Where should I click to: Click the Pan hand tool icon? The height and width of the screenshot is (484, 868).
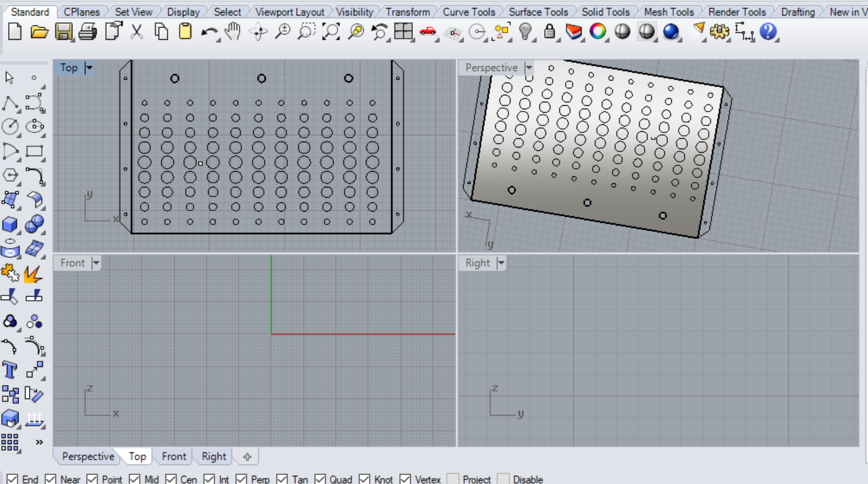pyautogui.click(x=233, y=32)
